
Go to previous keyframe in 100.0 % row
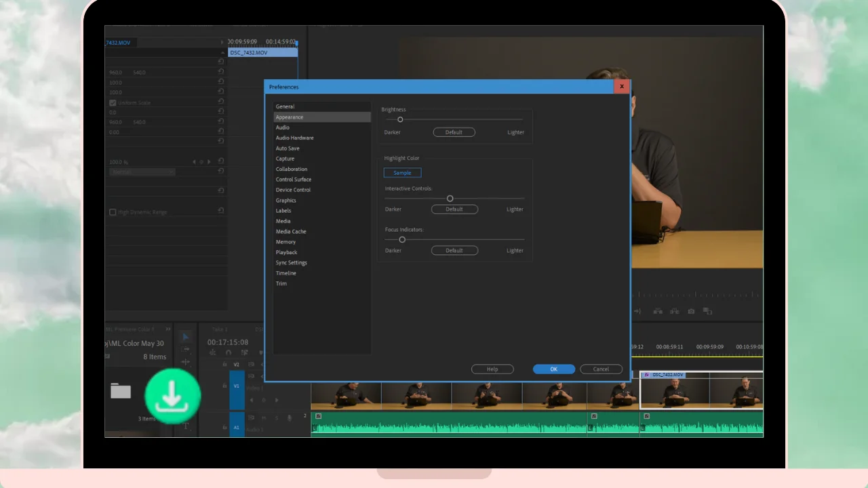[x=194, y=162]
